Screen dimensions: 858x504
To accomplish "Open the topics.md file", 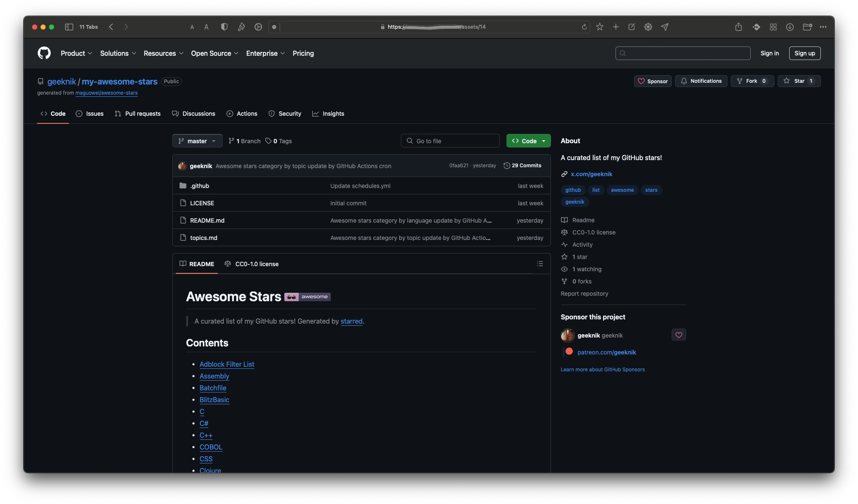I will click(x=204, y=238).
